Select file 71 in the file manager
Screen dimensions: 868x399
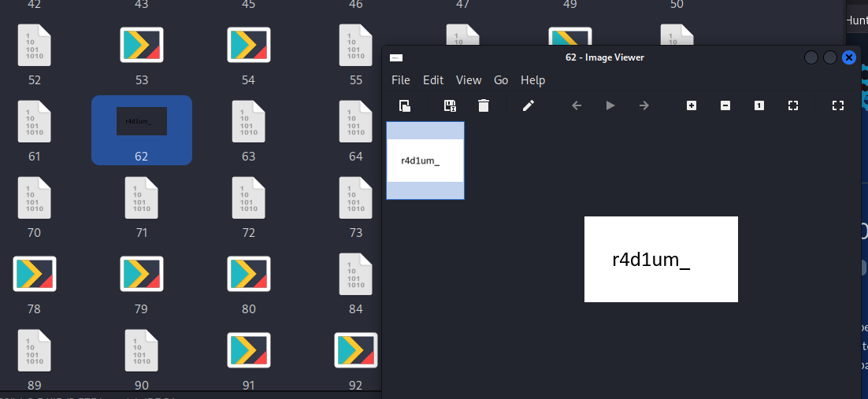142,207
